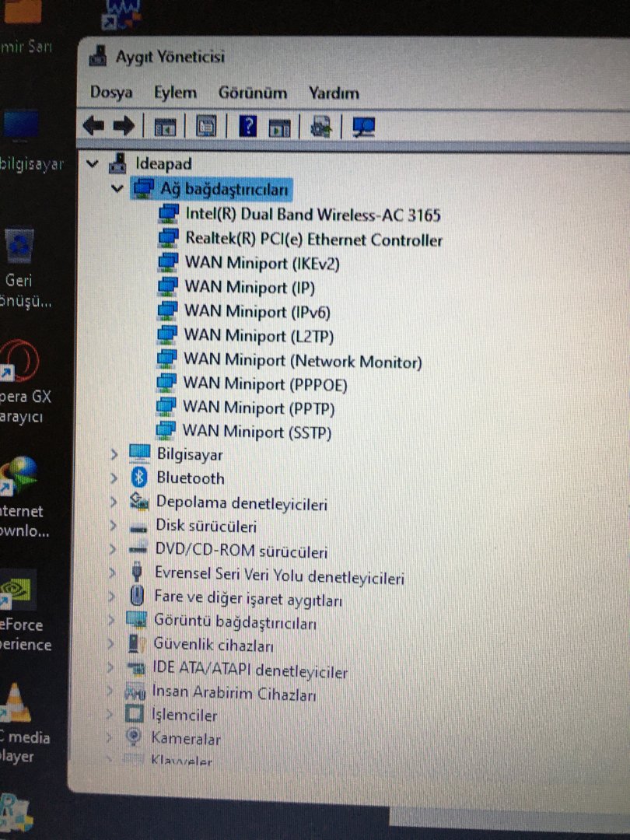Select WAN Miniport (IP) device
630x840 pixels.
point(250,287)
